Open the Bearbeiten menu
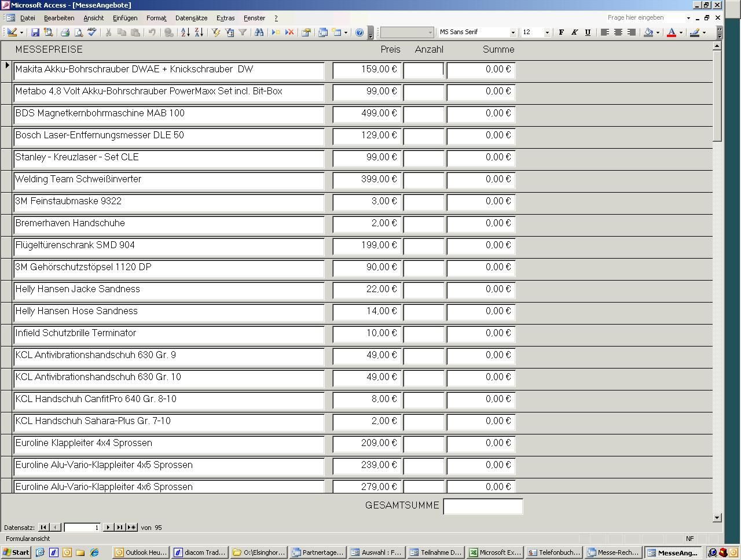 [x=59, y=18]
